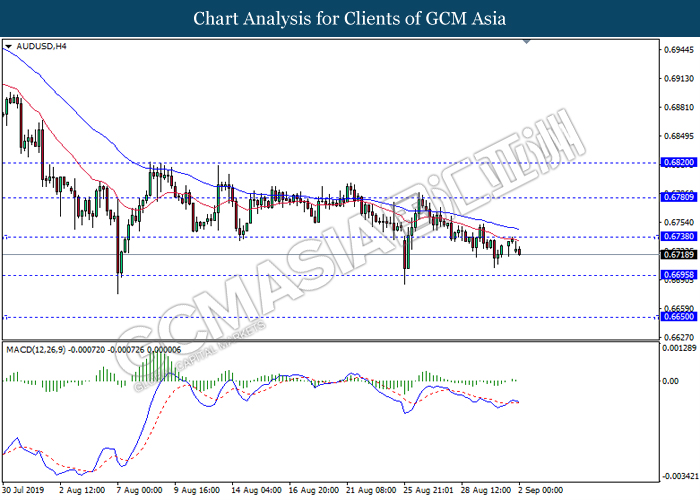Click the 2 Aug 12:00 time label
This screenshot has width=700, height=500.
click(x=82, y=490)
